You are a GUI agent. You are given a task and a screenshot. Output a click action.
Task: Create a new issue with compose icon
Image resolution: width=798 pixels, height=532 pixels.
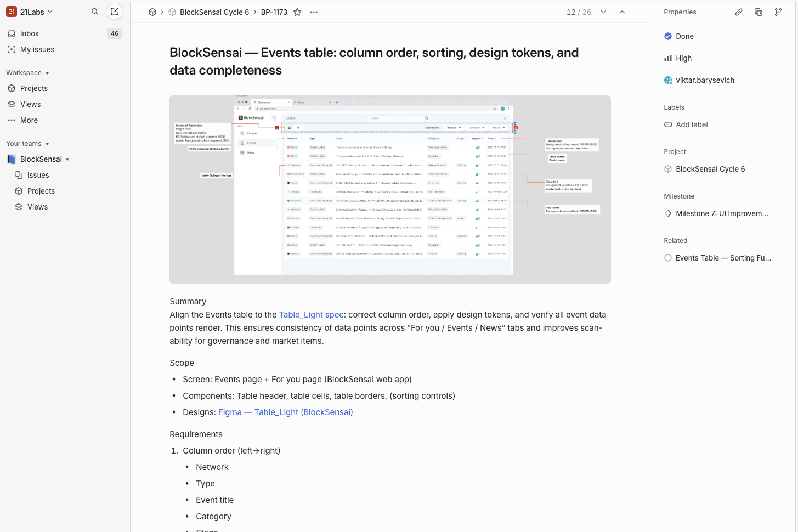(x=115, y=12)
